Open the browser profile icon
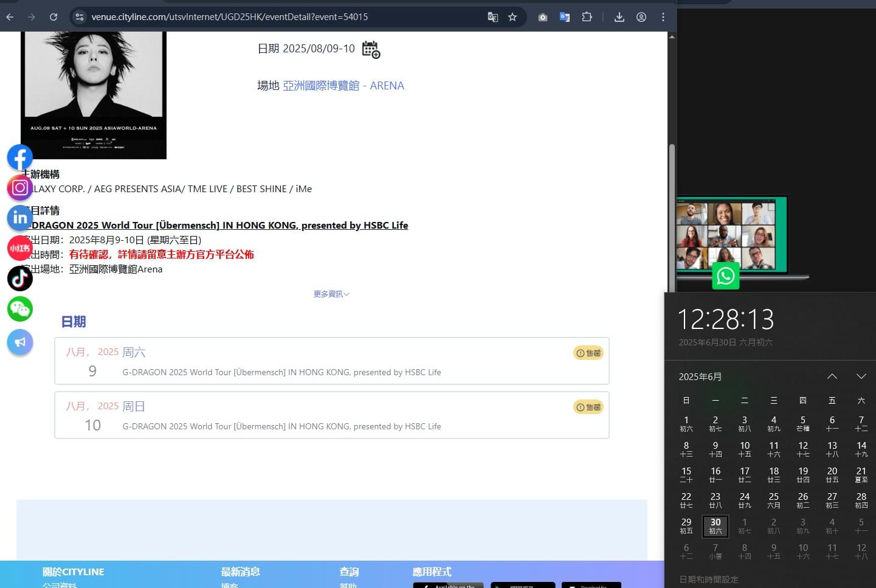 click(641, 17)
